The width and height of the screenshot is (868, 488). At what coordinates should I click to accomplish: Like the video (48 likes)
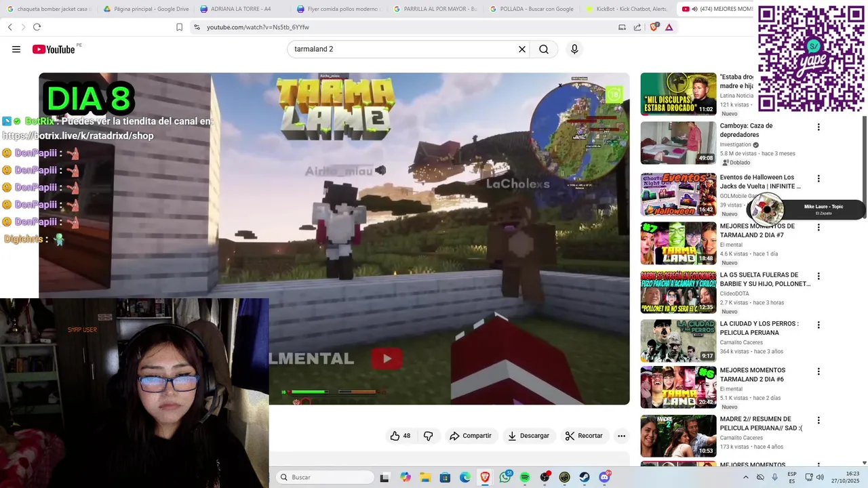point(400,436)
